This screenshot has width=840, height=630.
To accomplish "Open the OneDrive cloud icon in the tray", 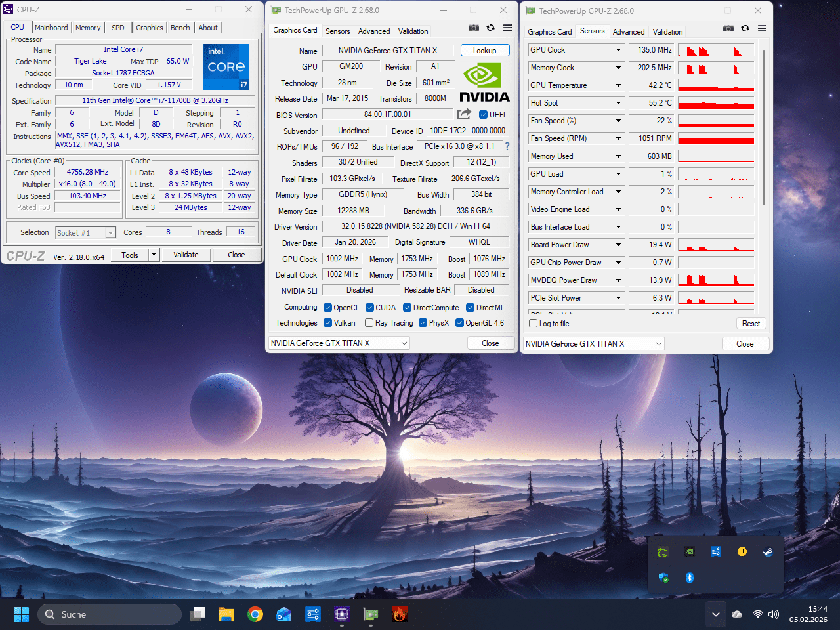I will point(737,614).
